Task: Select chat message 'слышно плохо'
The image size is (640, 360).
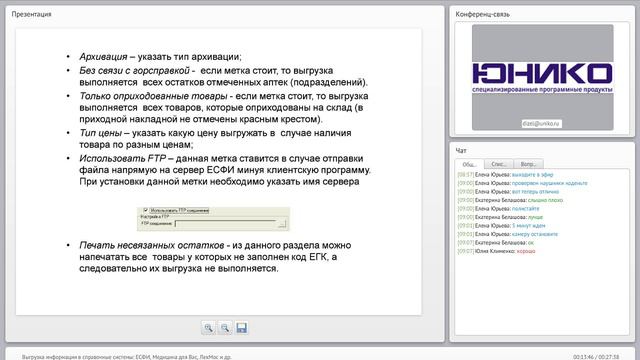Action: point(545,200)
